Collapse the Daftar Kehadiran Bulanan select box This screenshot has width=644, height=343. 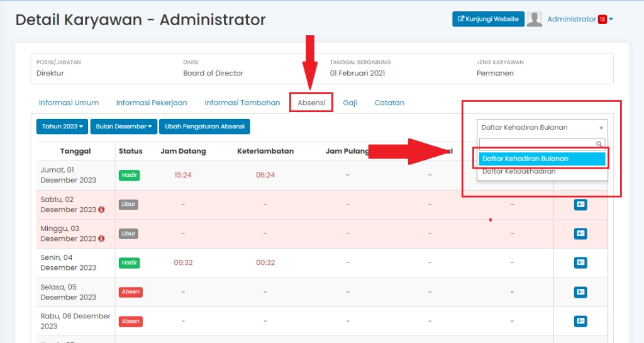(x=542, y=127)
